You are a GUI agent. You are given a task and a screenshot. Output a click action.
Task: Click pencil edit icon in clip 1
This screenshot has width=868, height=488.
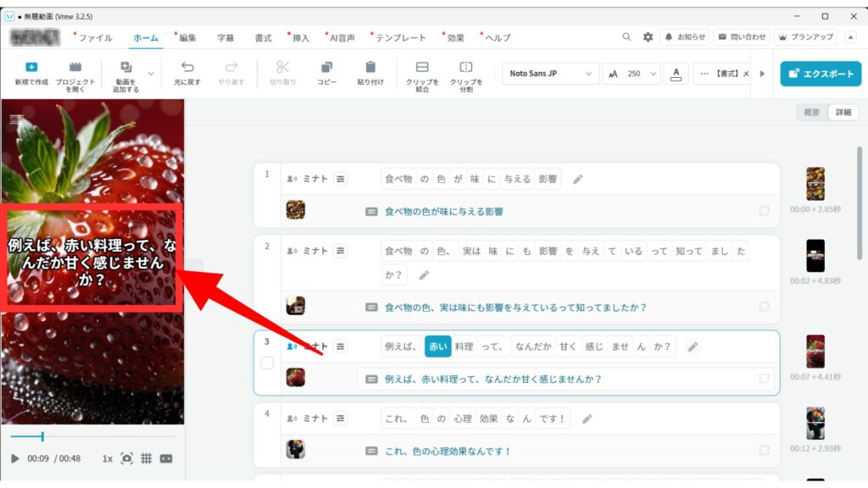pyautogui.click(x=578, y=179)
